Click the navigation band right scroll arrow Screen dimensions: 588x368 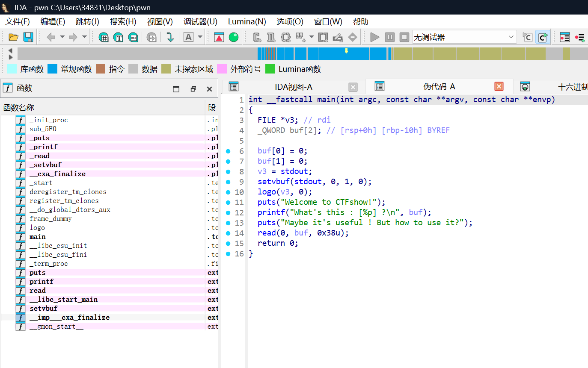(x=11, y=57)
